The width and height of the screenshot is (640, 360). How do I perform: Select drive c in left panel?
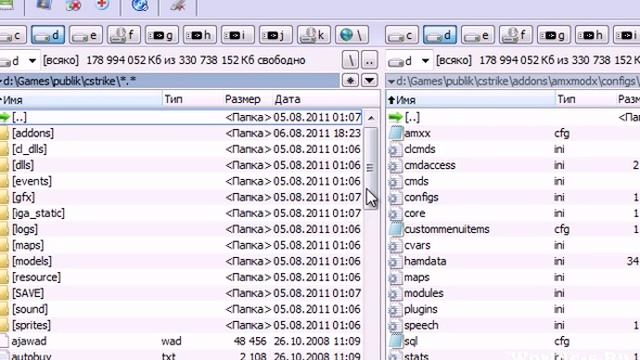pos(12,35)
